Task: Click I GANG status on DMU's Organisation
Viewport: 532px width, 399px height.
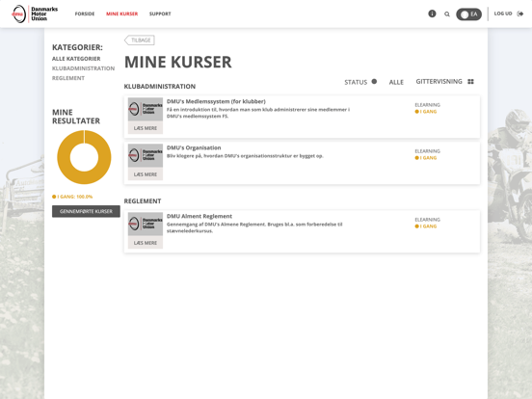Action: click(426, 158)
